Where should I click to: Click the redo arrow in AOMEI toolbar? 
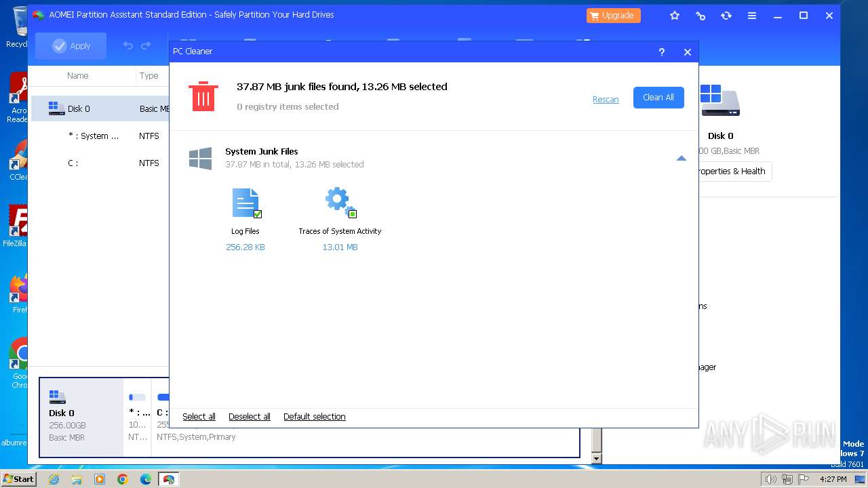(146, 45)
